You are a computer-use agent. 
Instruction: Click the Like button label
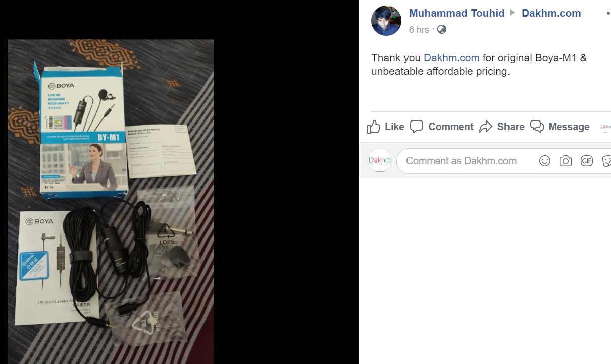pos(394,127)
